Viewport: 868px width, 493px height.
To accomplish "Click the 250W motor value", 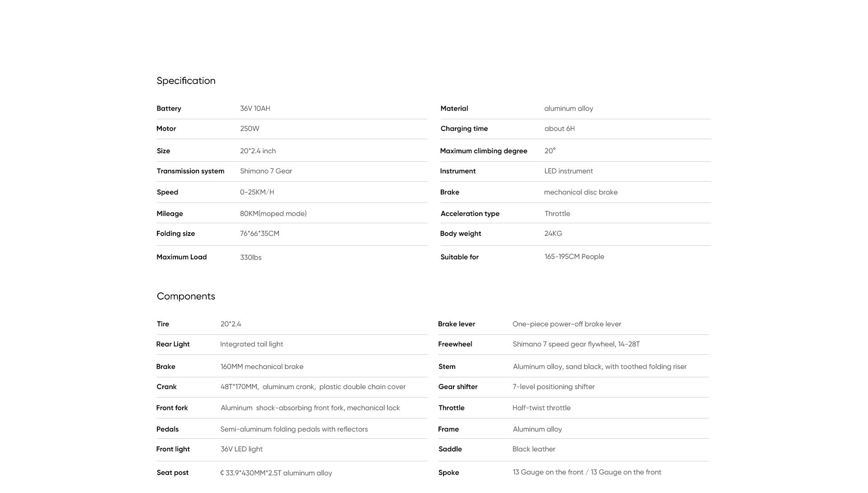I will (x=250, y=129).
